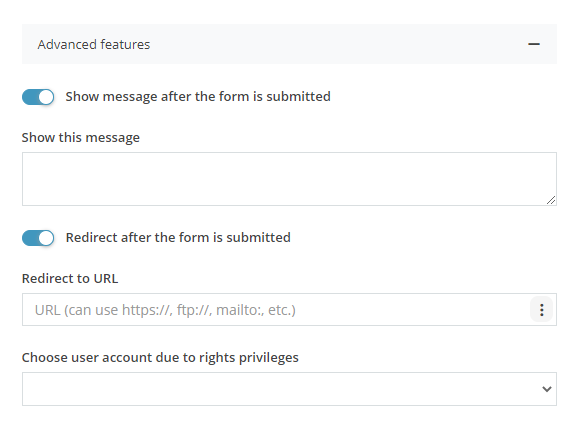Click the 'Redirect to URL' field label
Viewport: 573px width, 439px height.
pyautogui.click(x=70, y=279)
